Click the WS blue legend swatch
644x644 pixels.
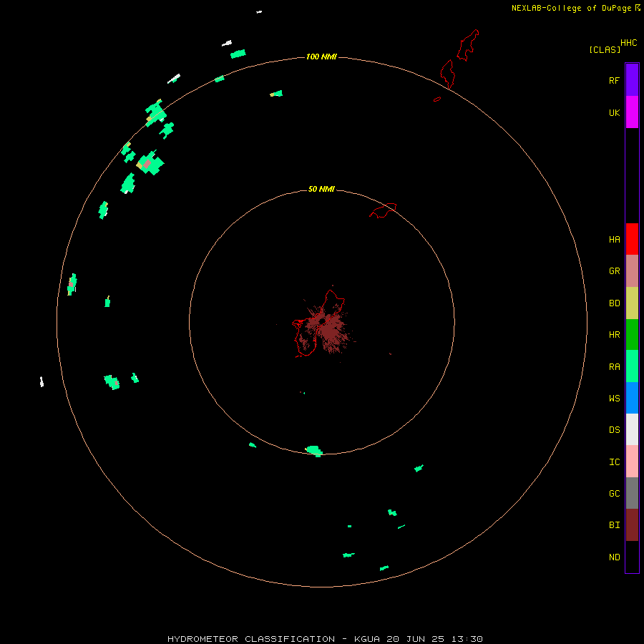point(632,398)
